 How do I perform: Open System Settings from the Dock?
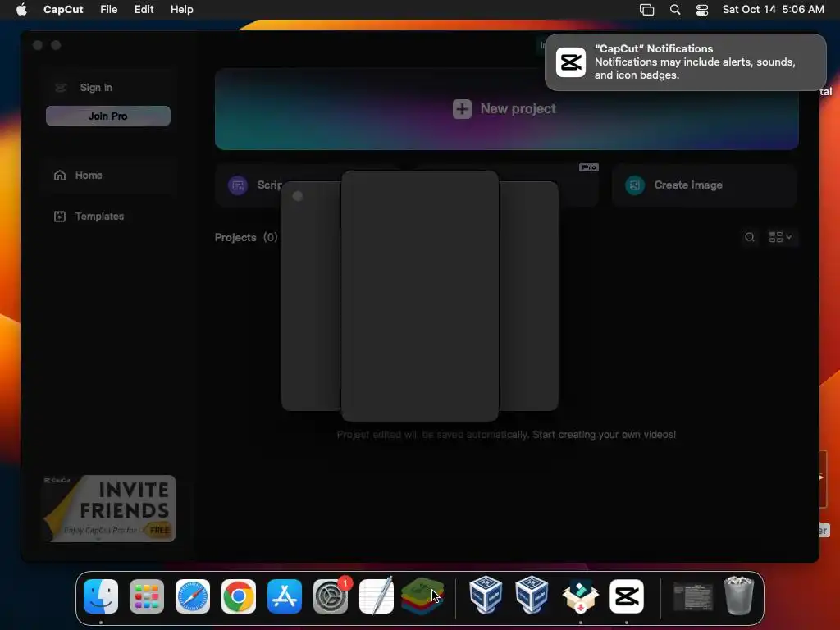(331, 596)
